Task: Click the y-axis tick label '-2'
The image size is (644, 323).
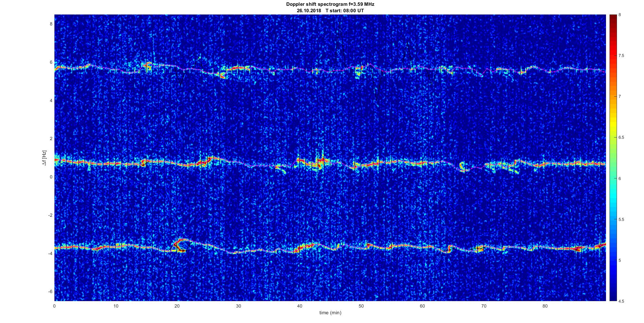Action: [50, 215]
